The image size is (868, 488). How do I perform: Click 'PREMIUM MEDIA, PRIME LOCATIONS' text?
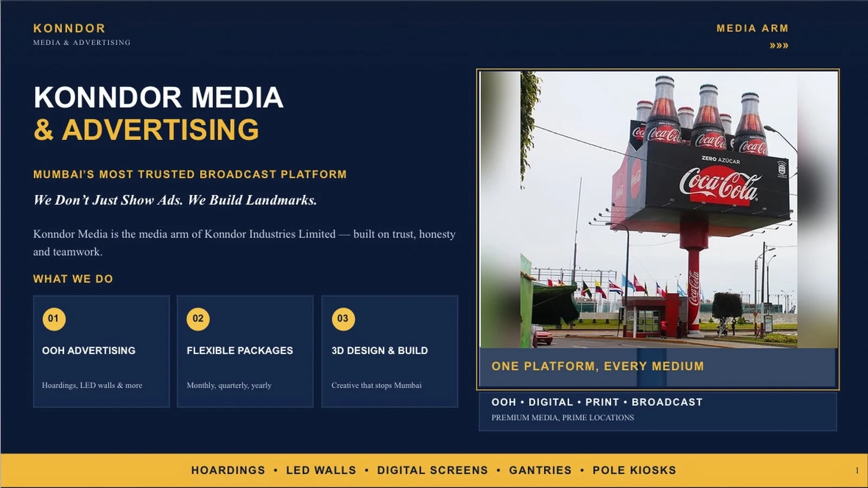[x=563, y=418]
